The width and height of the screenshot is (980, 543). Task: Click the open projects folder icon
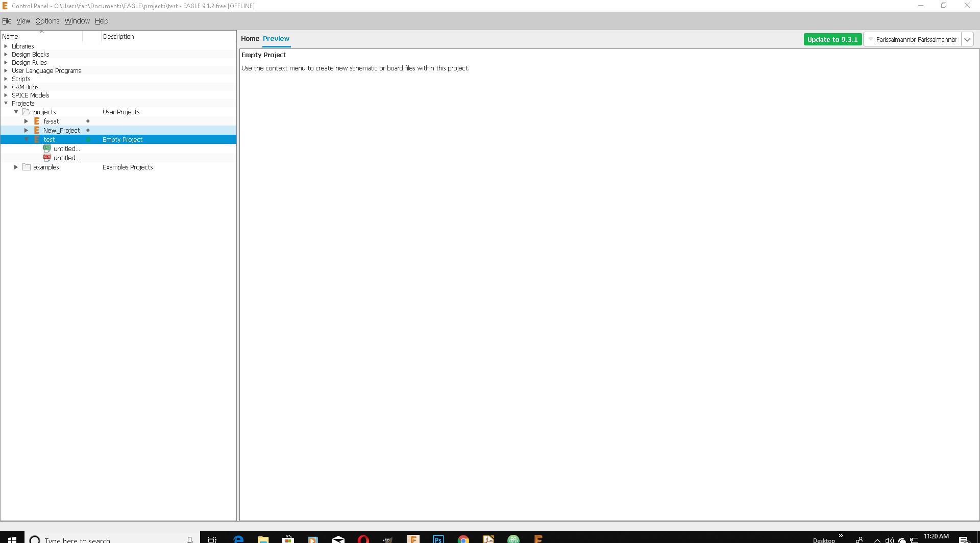[27, 112]
